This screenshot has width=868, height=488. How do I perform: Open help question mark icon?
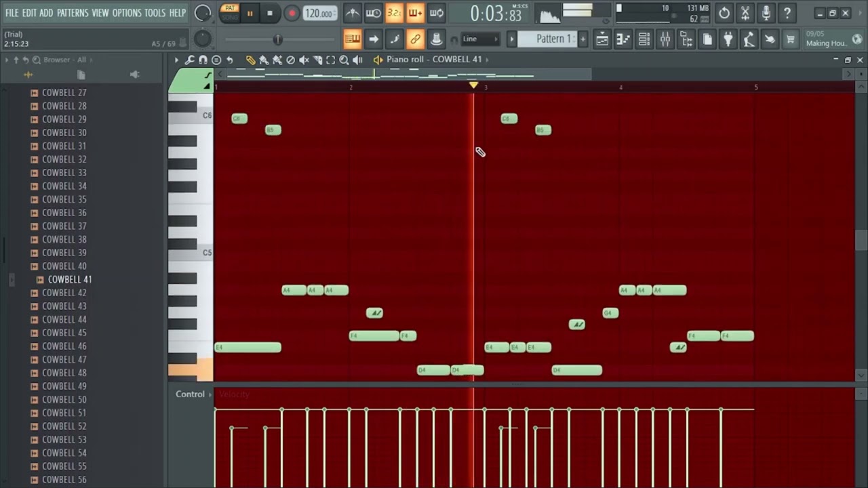click(787, 13)
